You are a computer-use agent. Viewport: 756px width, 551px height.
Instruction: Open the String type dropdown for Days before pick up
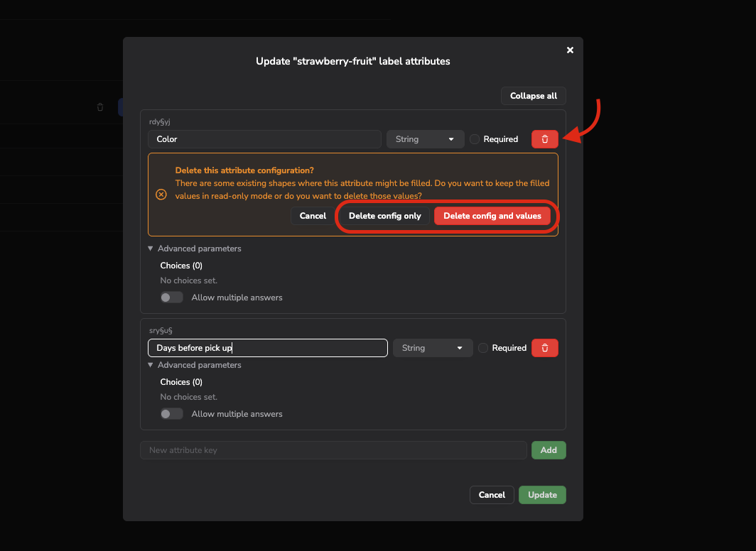433,348
